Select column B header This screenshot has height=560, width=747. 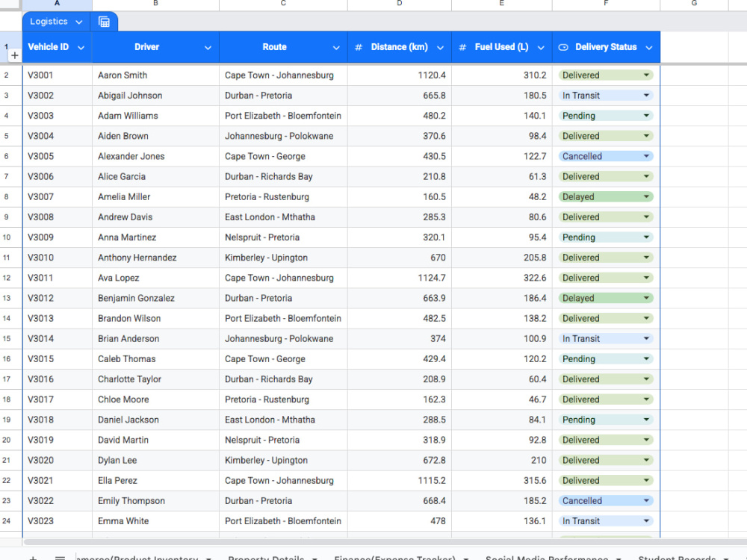(156, 4)
